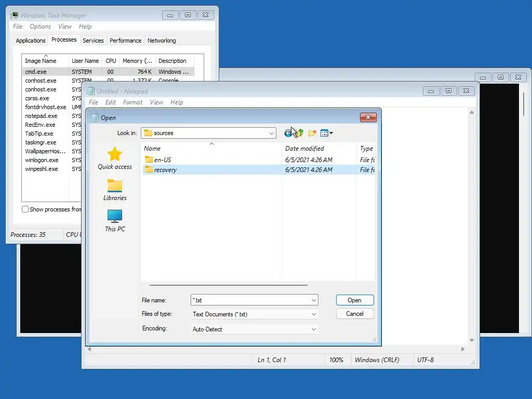Open Notepad Edit menu
This screenshot has height=399, width=532.
pyautogui.click(x=111, y=102)
